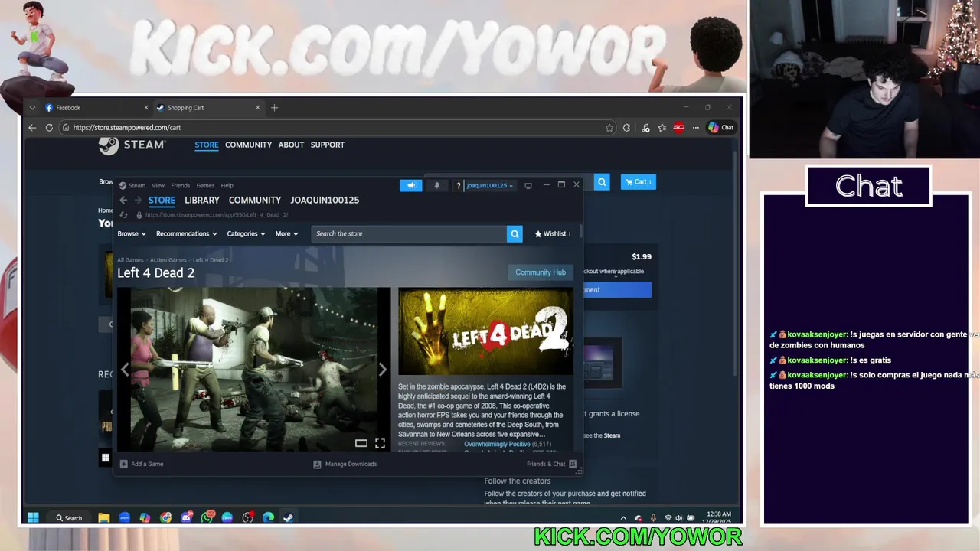
Task: Open the red SC browser extension icon
Action: 678,128
